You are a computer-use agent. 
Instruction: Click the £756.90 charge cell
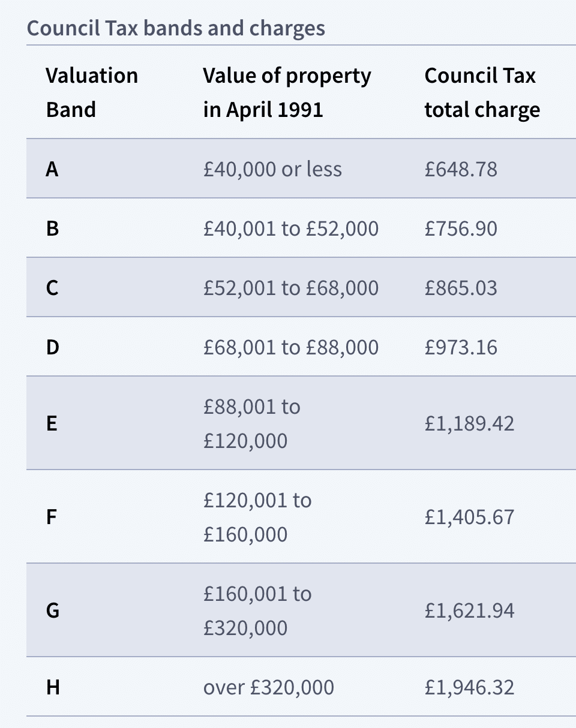click(461, 228)
